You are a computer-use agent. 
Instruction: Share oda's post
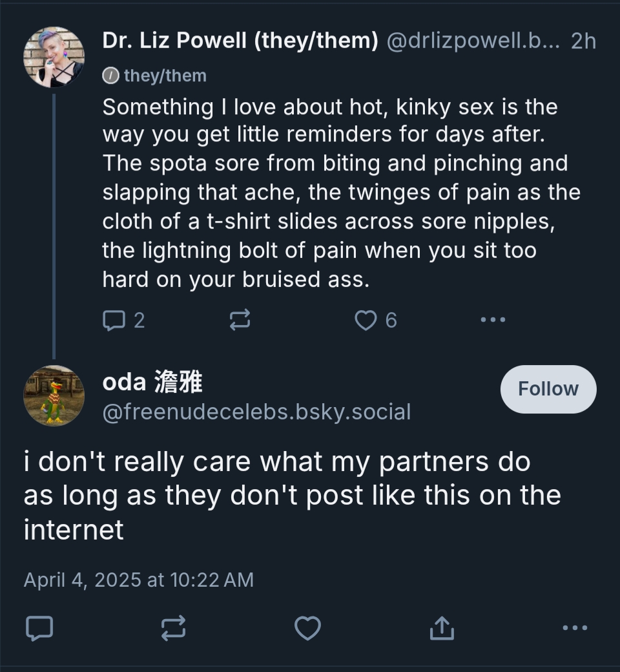442,627
